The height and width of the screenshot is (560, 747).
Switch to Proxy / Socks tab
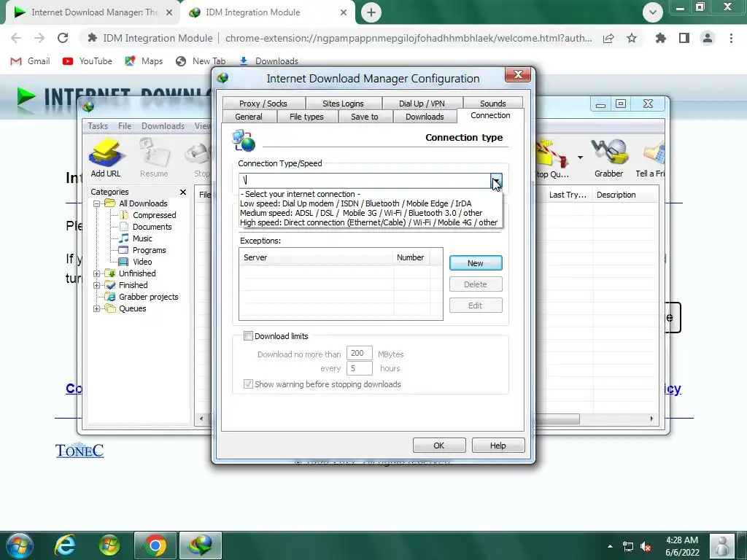[263, 104]
